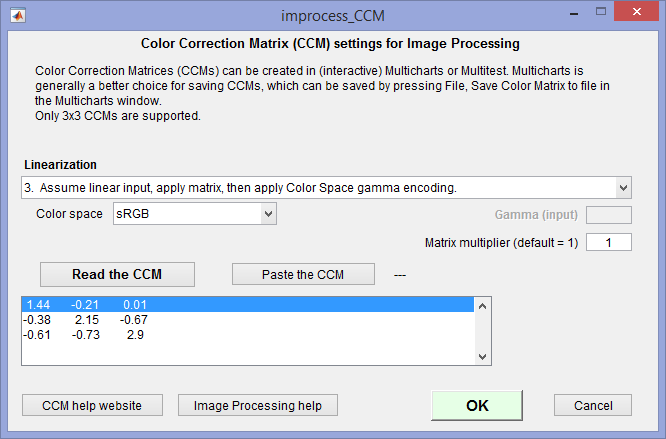Image resolution: width=666 pixels, height=439 pixels.
Task: Click the Matrix multiplier input field
Action: click(609, 242)
